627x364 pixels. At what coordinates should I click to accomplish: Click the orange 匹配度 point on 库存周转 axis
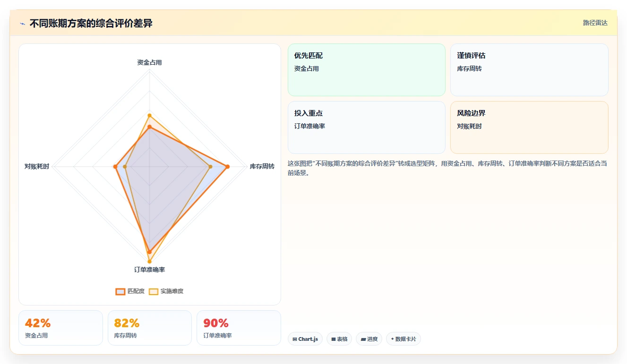pyautogui.click(x=227, y=167)
